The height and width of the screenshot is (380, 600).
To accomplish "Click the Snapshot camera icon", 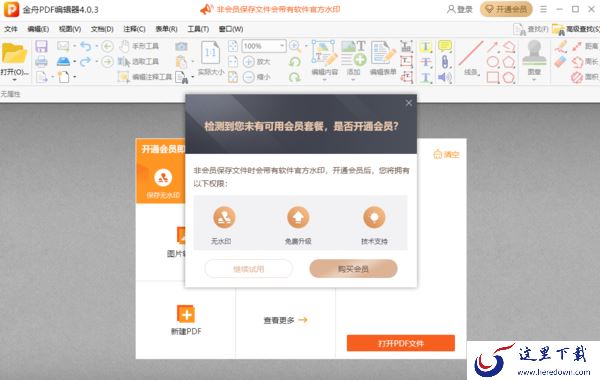I will [x=181, y=46].
